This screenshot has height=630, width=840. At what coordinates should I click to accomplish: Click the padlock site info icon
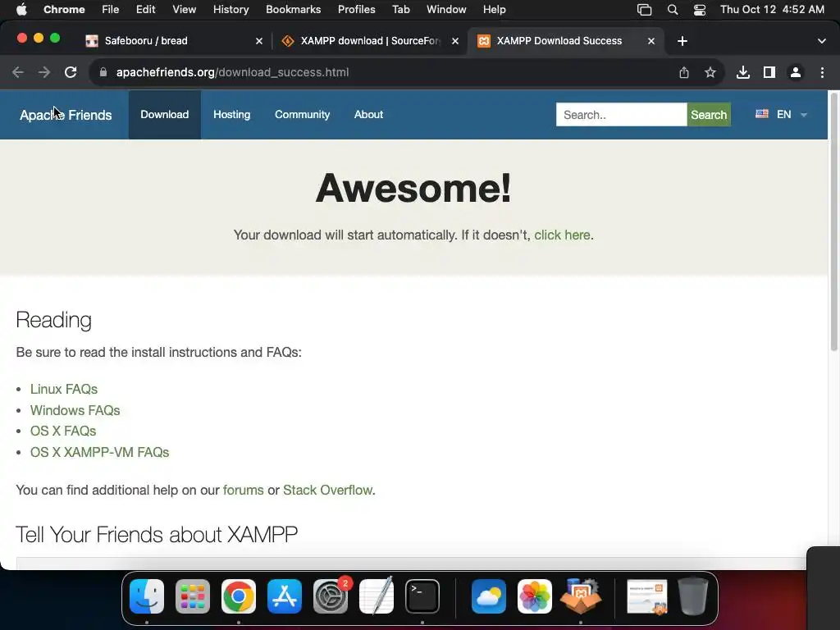[103, 72]
